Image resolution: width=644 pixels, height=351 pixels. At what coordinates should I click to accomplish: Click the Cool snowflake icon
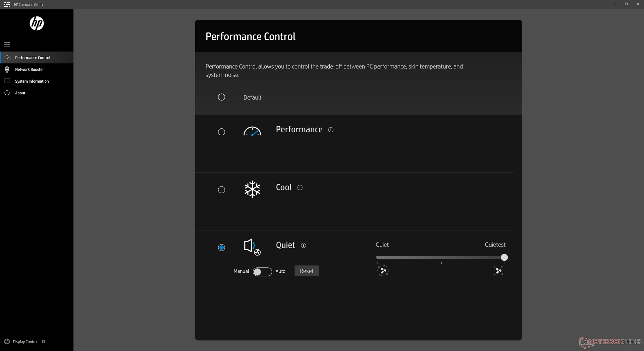click(252, 189)
